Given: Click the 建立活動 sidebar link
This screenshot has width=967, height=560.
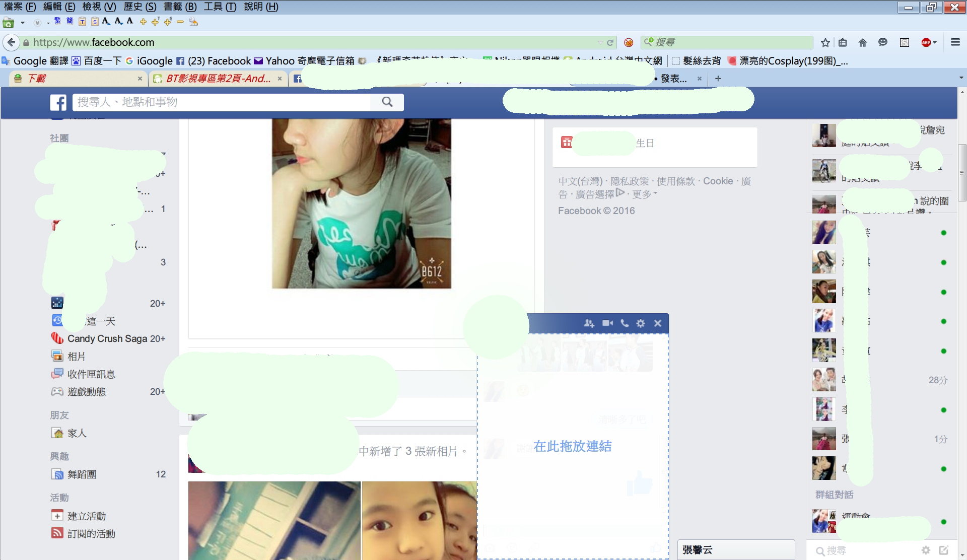Looking at the screenshot, I should tap(87, 516).
